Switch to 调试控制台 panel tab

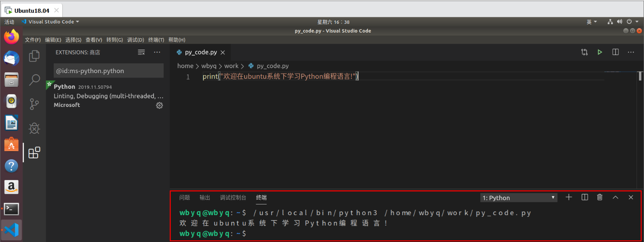pyautogui.click(x=233, y=198)
